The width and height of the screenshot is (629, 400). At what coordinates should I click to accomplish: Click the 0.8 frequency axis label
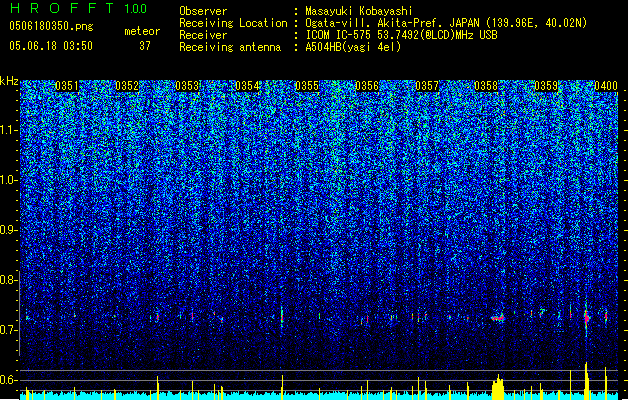click(8, 280)
